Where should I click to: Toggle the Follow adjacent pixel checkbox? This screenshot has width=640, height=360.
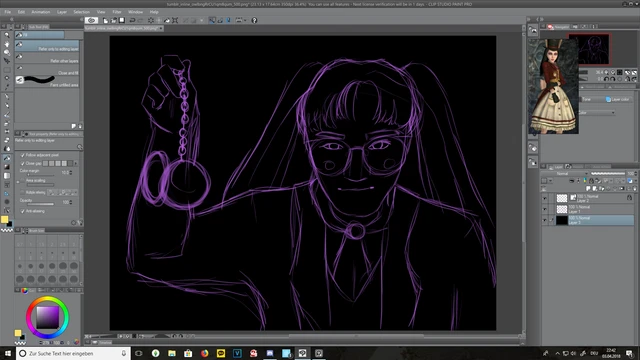(23, 155)
